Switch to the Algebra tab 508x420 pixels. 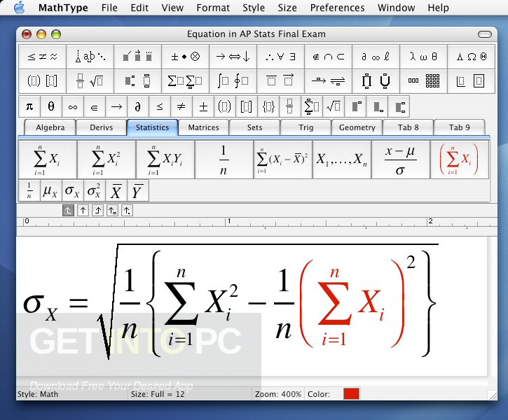(x=50, y=127)
